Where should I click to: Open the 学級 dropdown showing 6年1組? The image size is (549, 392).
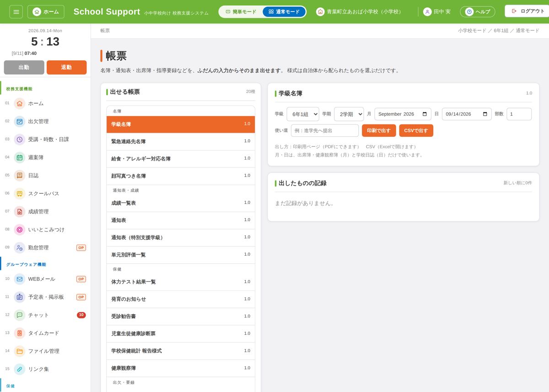pos(303,114)
